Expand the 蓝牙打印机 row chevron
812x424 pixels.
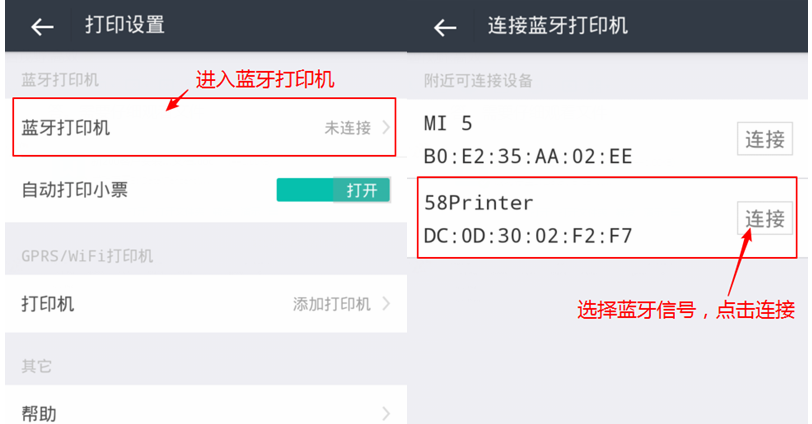386,128
